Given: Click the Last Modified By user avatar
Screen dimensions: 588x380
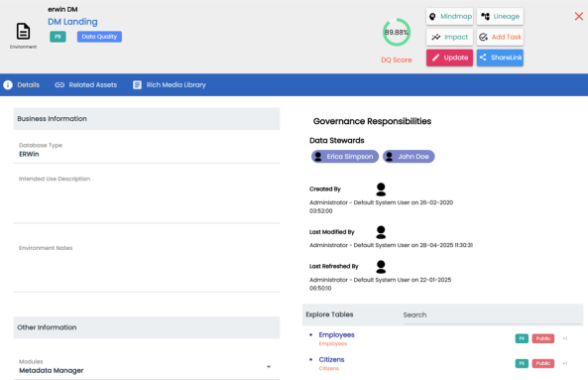Looking at the screenshot, I should 381,232.
